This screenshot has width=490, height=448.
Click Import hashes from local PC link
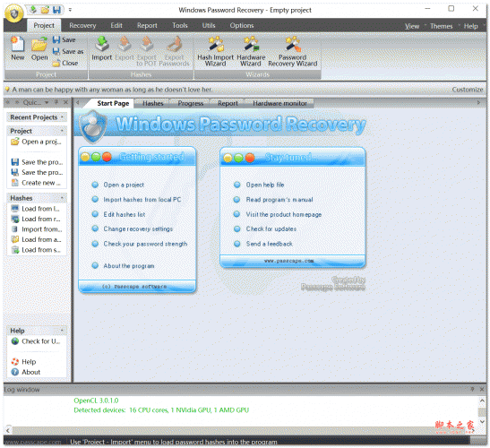[142, 200]
